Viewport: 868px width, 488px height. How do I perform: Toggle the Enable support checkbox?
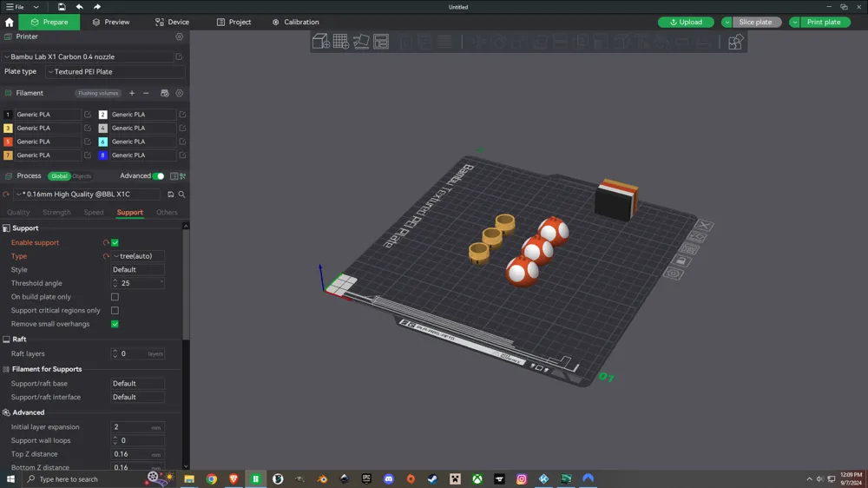pos(115,242)
